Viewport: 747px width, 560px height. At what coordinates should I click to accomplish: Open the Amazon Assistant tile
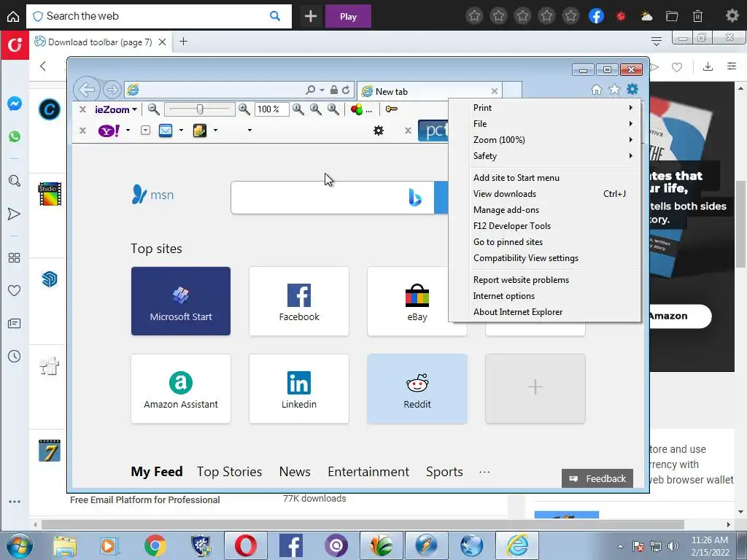(181, 389)
